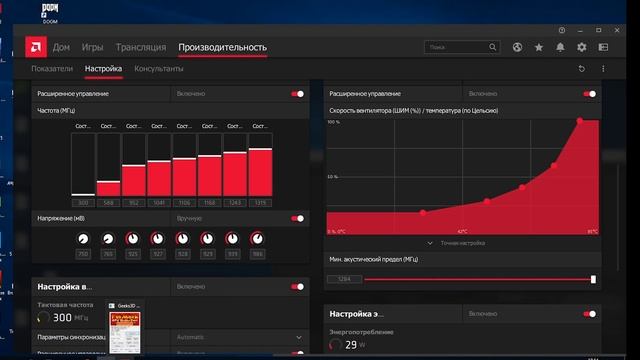The height and width of the screenshot is (360, 640).
Task: Click frequency value field 1168
Action: (209, 203)
